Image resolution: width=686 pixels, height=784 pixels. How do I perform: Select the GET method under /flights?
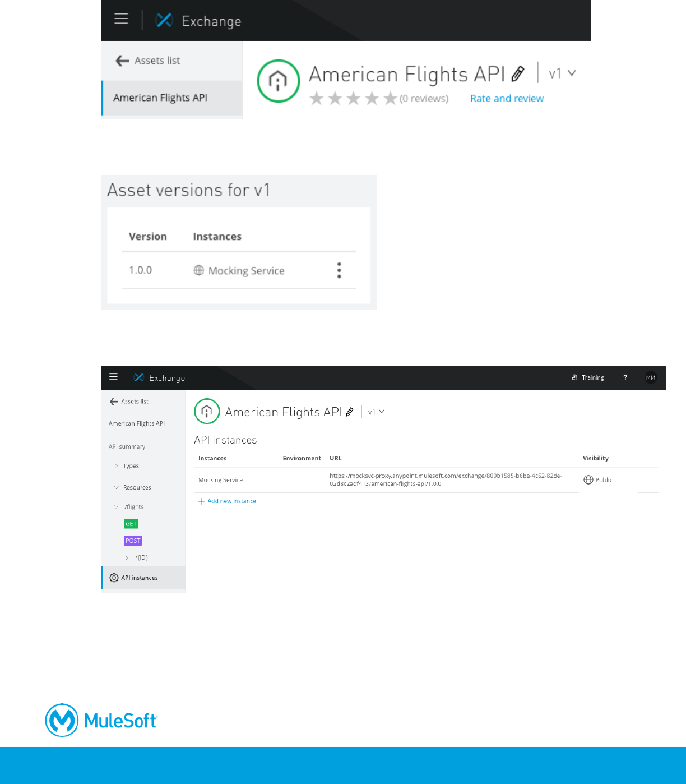click(131, 524)
